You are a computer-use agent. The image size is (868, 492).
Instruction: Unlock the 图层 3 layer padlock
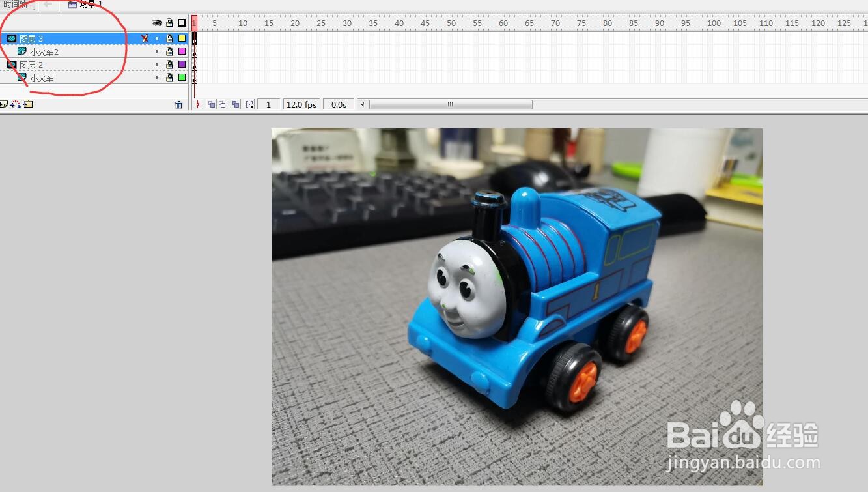(169, 38)
